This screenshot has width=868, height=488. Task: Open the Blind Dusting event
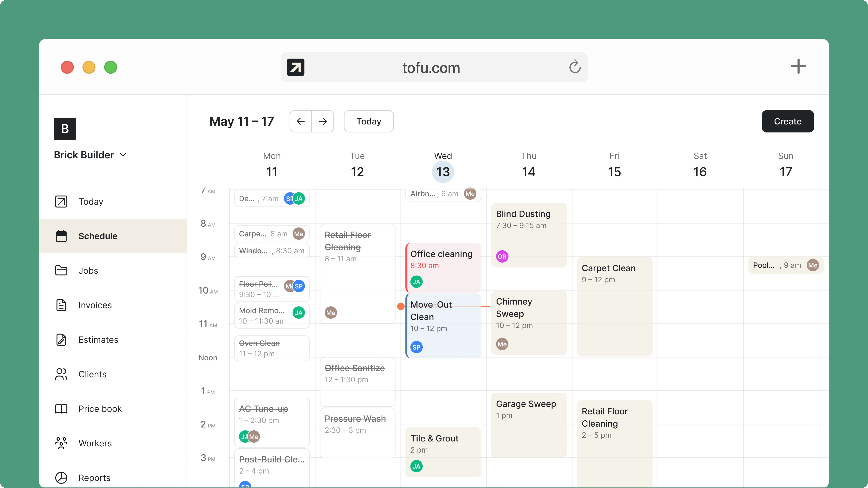pos(529,235)
